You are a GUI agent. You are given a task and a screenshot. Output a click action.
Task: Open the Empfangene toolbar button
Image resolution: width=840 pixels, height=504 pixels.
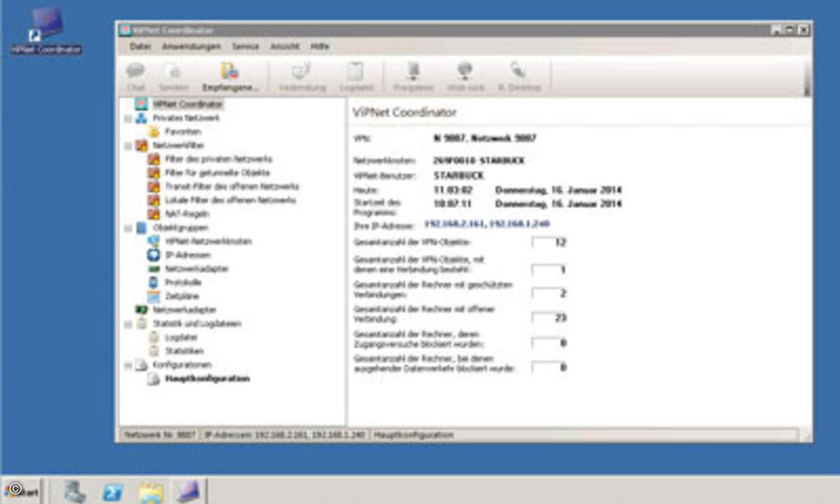point(230,77)
